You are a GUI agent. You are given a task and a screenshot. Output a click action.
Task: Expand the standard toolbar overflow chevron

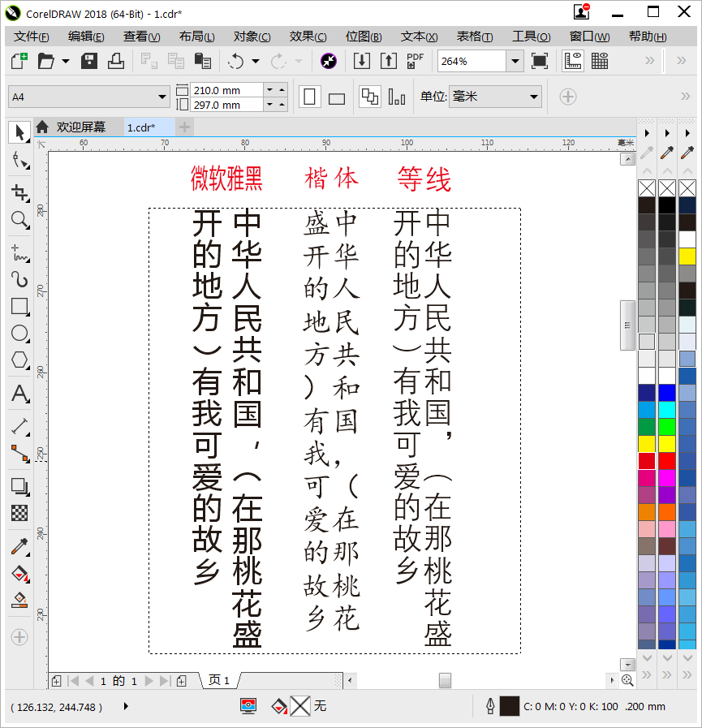pos(649,60)
